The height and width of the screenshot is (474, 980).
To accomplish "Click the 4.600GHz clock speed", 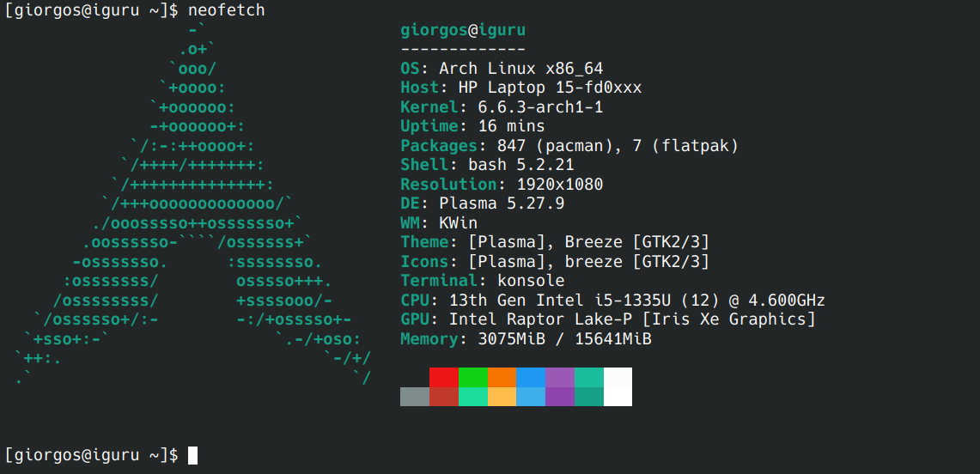I will pyautogui.click(x=787, y=301).
